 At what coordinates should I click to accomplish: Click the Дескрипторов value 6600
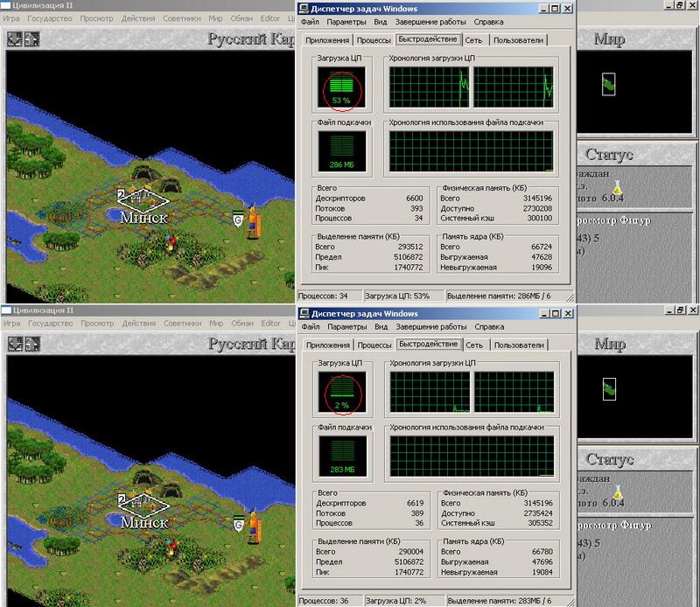[414, 199]
